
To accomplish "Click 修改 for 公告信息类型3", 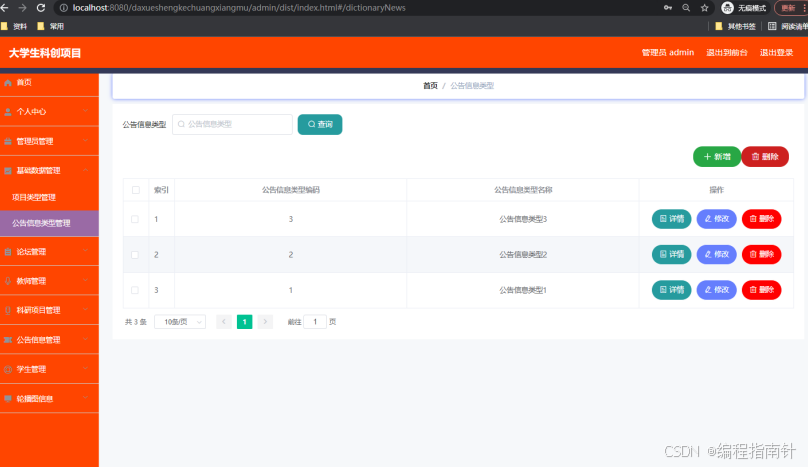I will [717, 219].
